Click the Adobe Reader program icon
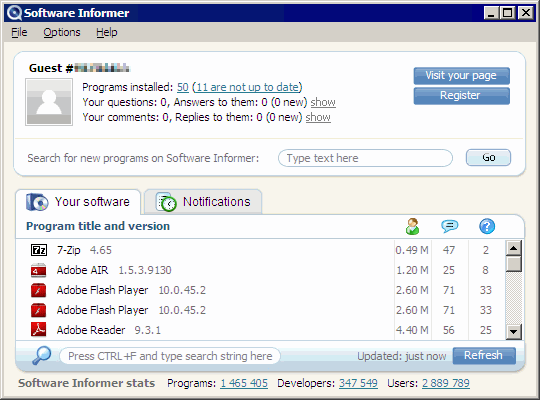This screenshot has height=400, width=540. 39,330
